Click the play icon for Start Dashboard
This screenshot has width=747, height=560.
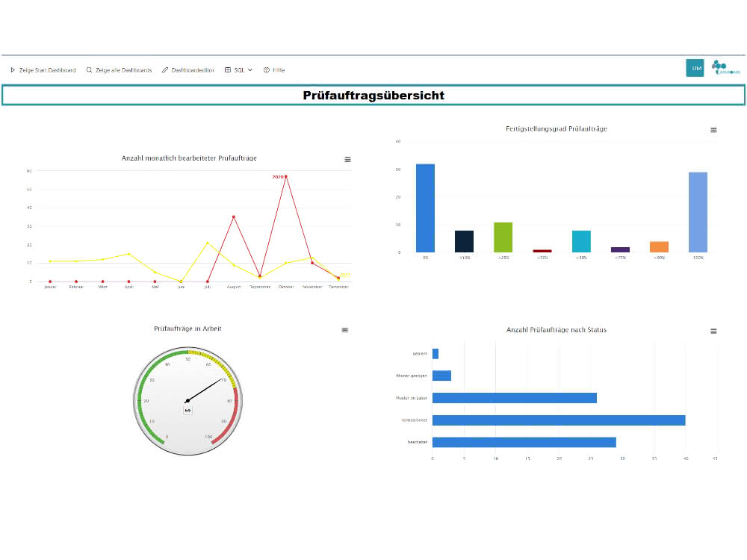click(x=13, y=70)
